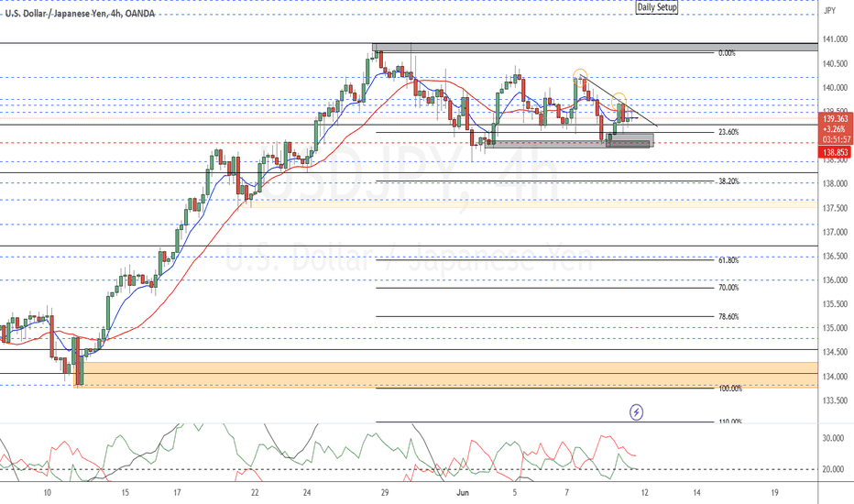Screen dimensions: 854x504
Task: Click the 138.000 price axis label
Action: tap(835, 183)
